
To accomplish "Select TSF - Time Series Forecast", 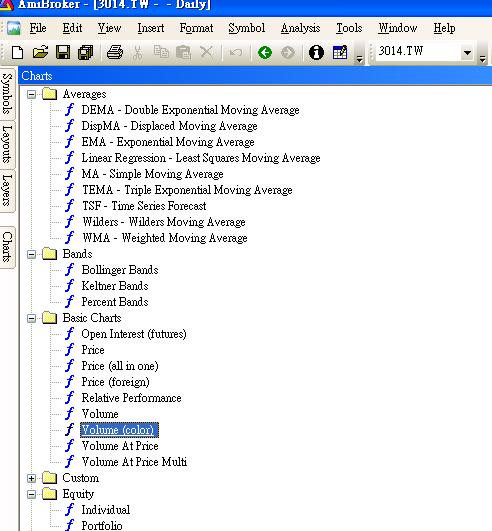I will click(144, 206).
